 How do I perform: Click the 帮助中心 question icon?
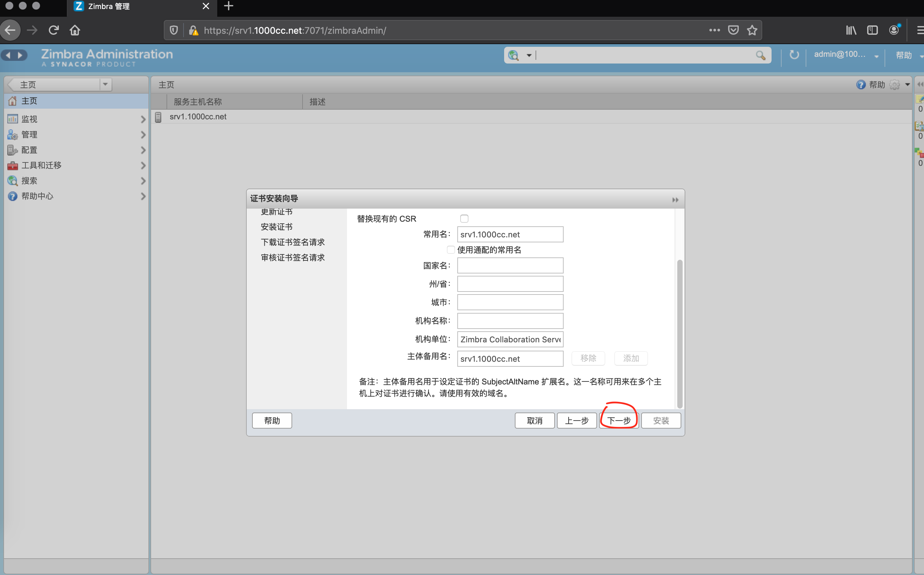(13, 196)
